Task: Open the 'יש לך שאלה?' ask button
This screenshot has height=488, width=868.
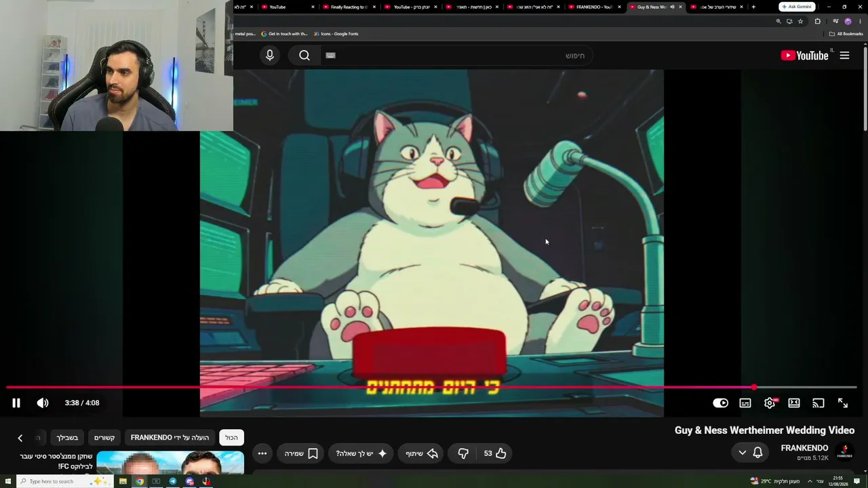Action: (361, 453)
